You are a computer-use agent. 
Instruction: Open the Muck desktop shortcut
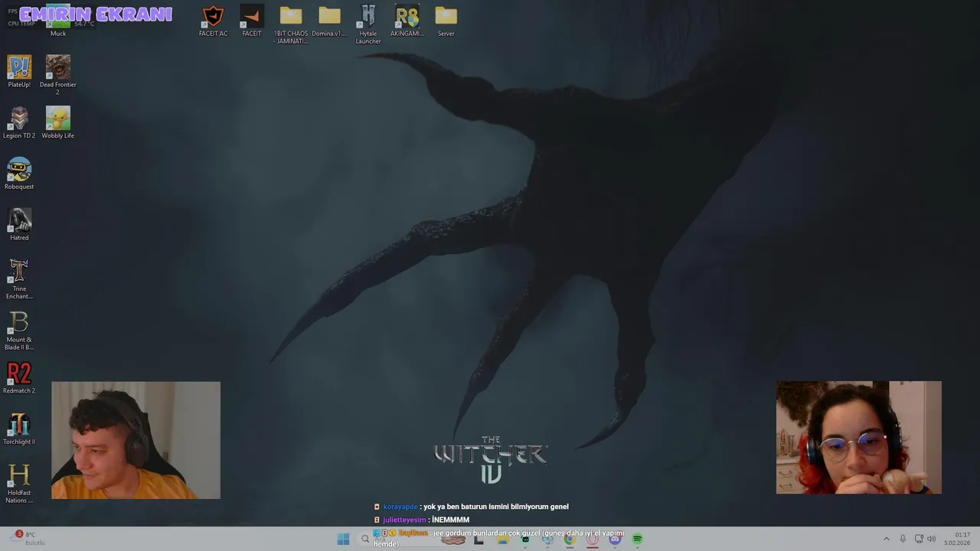58,21
